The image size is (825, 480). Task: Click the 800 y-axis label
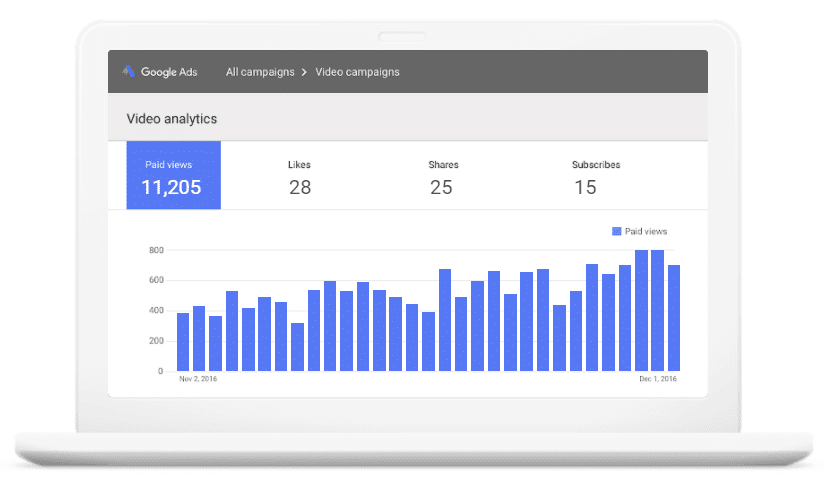pyautogui.click(x=155, y=250)
